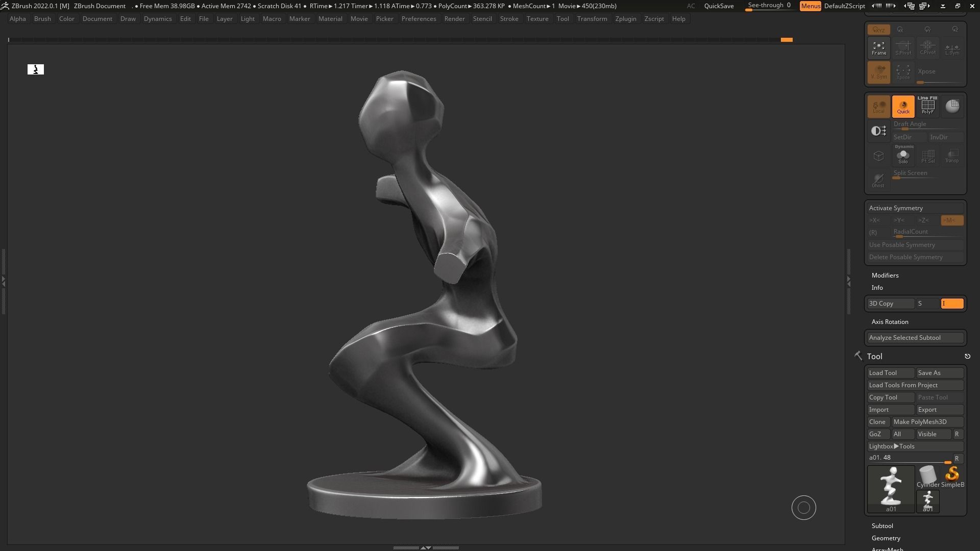Viewport: 980px width, 551px height.
Task: Toggle Dynamic Solo mode
Action: tap(903, 155)
